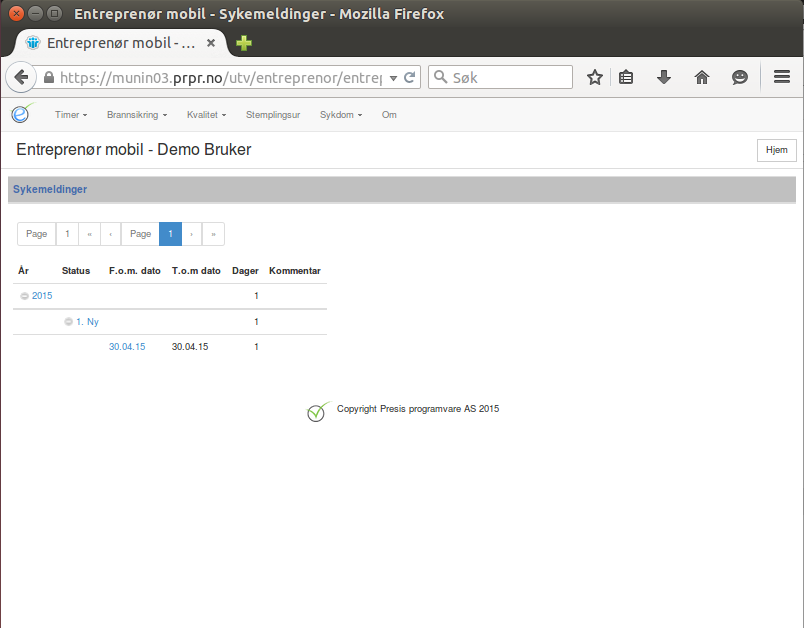Screen dimensions: 804x628
Task: Go to last page with » button
Action: click(x=213, y=234)
